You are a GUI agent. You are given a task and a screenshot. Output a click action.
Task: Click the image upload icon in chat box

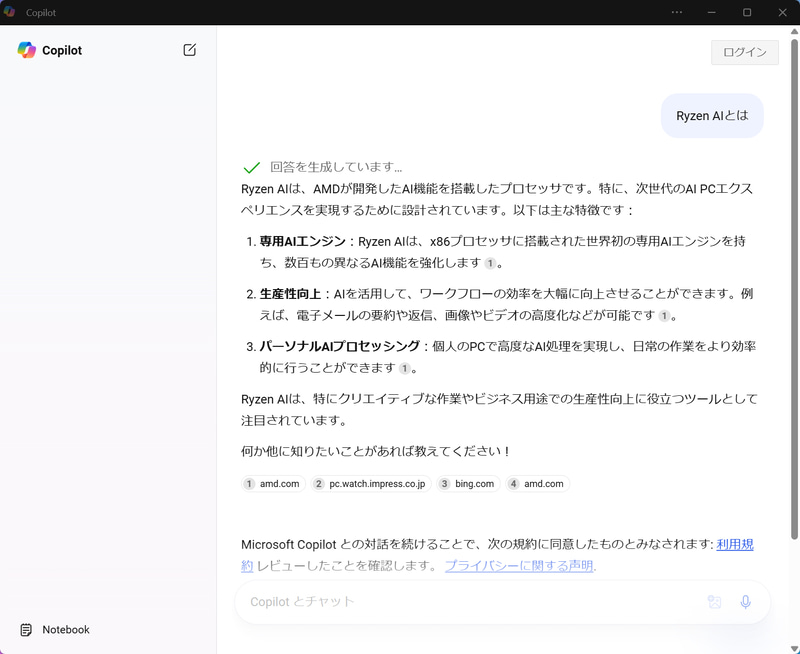coord(716,602)
